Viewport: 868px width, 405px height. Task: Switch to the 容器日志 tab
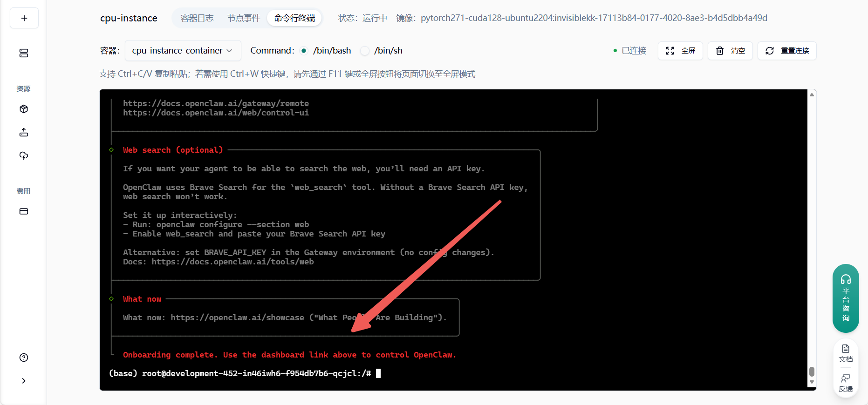(197, 18)
